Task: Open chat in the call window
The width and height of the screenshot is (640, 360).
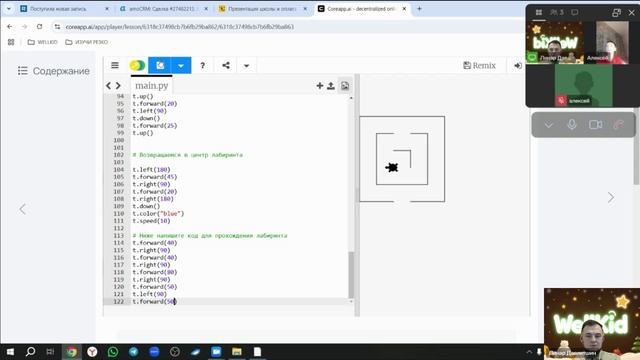Action: [575, 12]
